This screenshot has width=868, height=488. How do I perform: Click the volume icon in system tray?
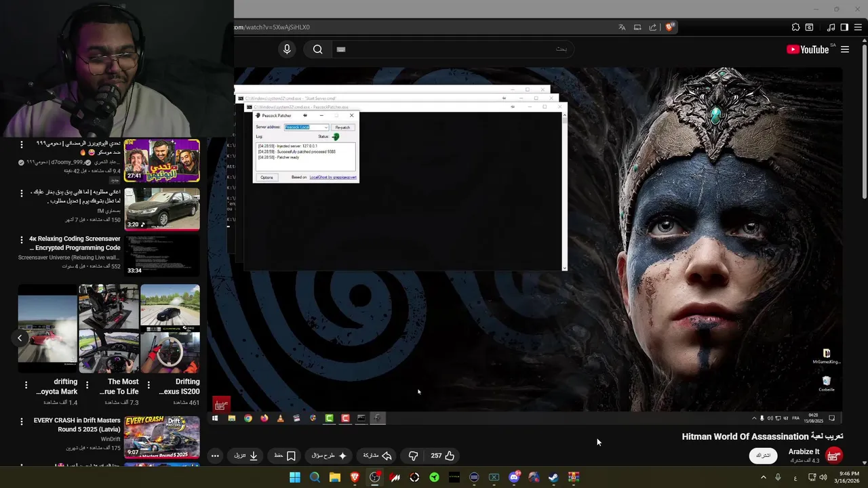tap(823, 477)
